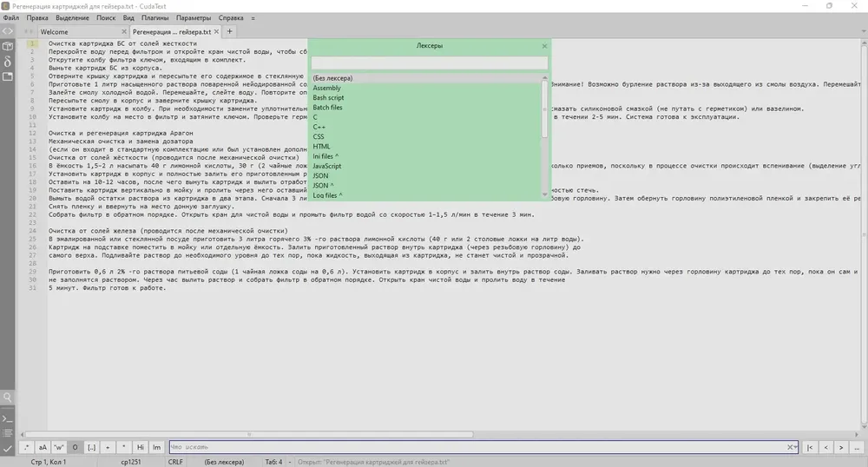Screen dimensions: 868x467
Task: Select C++ lexer
Action: pyautogui.click(x=425, y=127)
